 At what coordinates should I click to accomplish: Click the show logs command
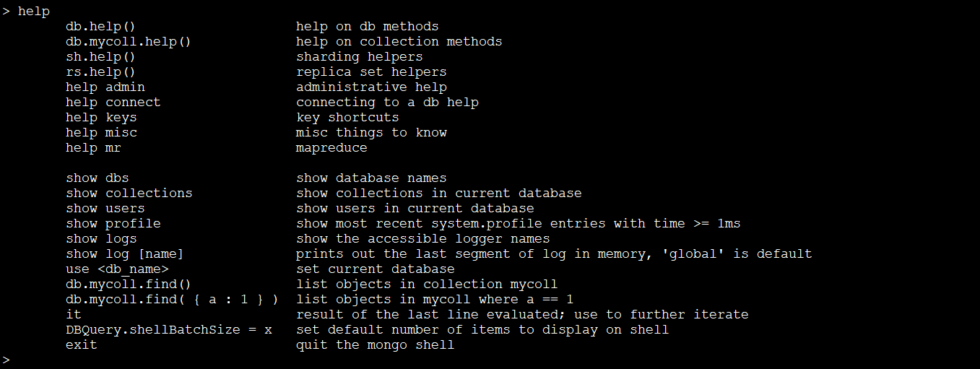[x=101, y=238]
